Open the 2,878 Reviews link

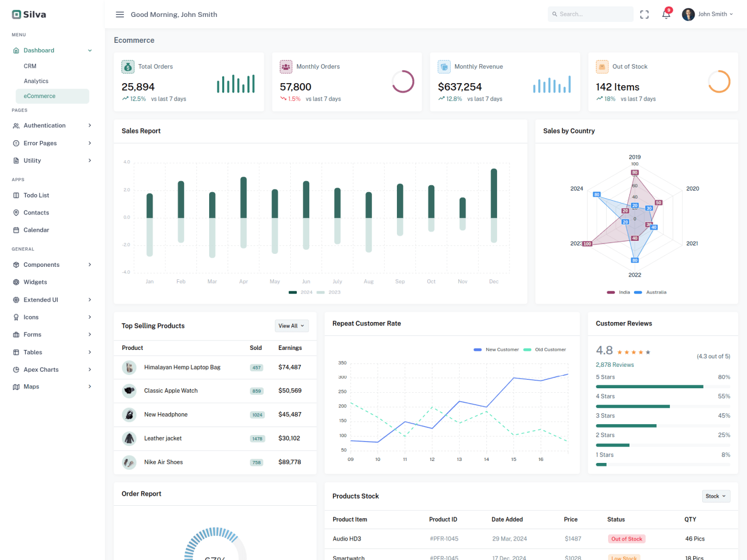[x=615, y=364]
